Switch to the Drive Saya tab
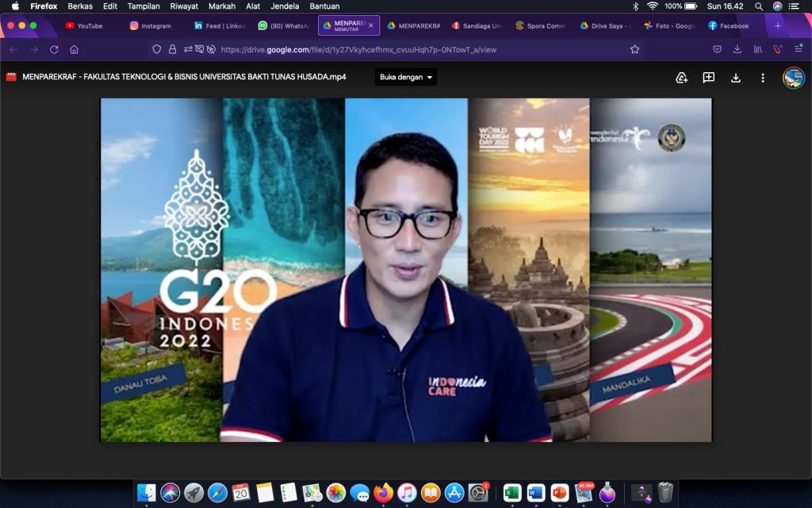Image resolution: width=812 pixels, height=508 pixels. point(603,26)
